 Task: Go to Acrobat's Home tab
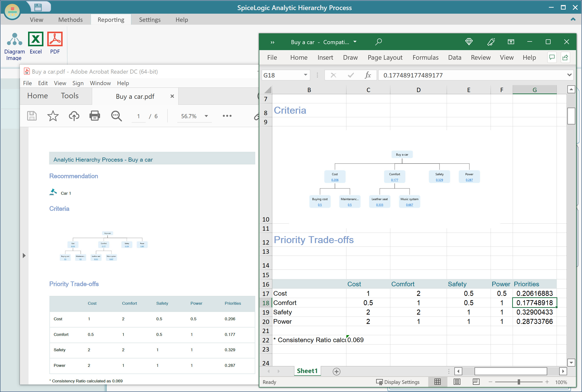pos(37,96)
